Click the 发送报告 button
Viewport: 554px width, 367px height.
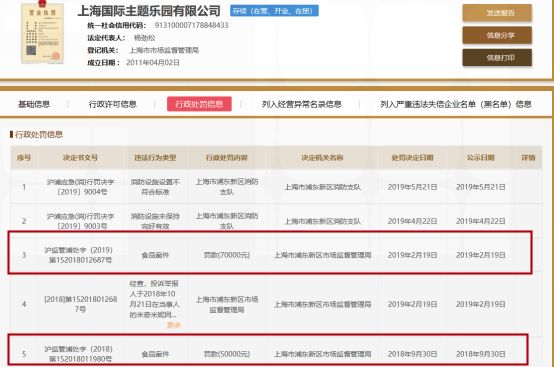(x=497, y=13)
